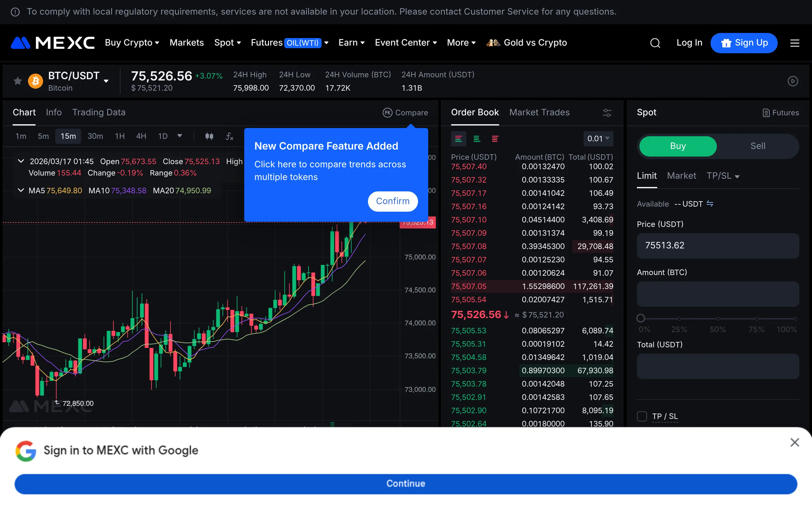This screenshot has width=812, height=507.
Task: Show buy orders only in Order Book
Action: pos(477,139)
